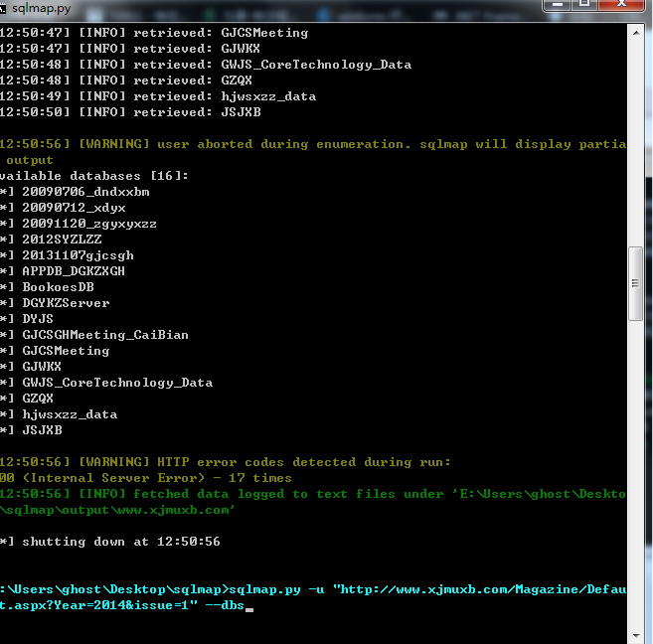Screen dimensions: 653x644
Task: Click the title bar text sqlmap.py
Action: 41,8
